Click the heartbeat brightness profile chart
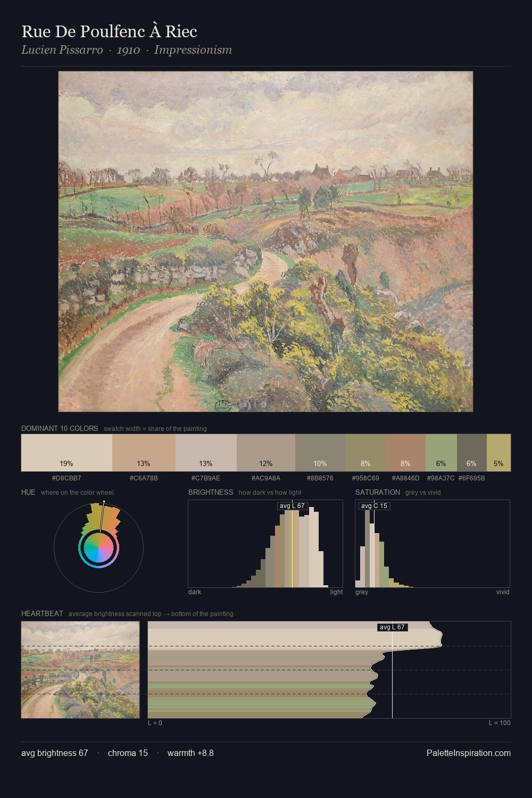 pos(329,670)
